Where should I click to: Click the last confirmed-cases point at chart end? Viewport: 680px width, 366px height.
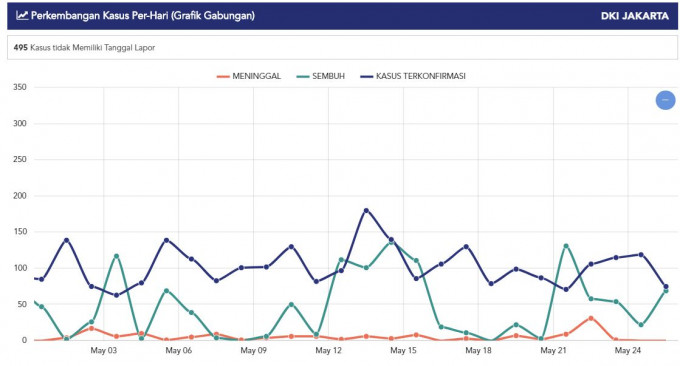666,287
